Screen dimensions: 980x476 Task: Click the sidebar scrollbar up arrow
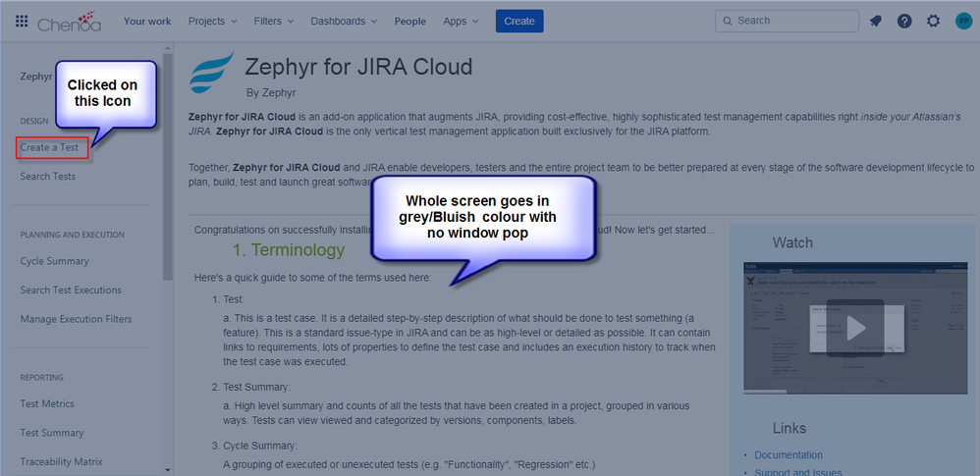click(x=167, y=48)
